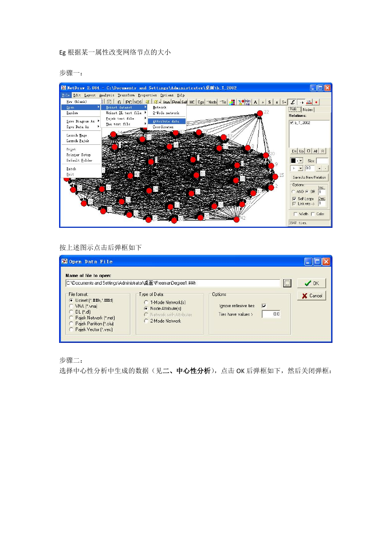Toggle Ignore reflexive ties checkbox
Screen dimensions: 392x554
tap(264, 306)
